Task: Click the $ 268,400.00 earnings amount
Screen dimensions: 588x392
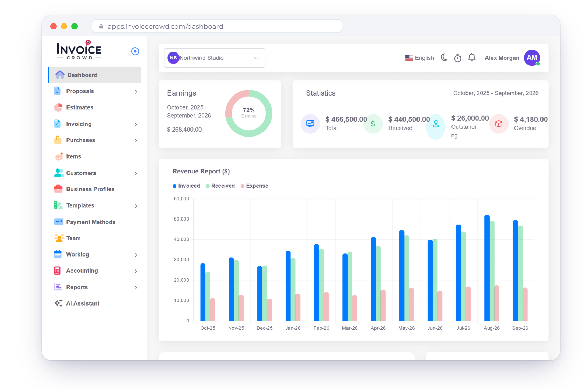Action: (184, 129)
